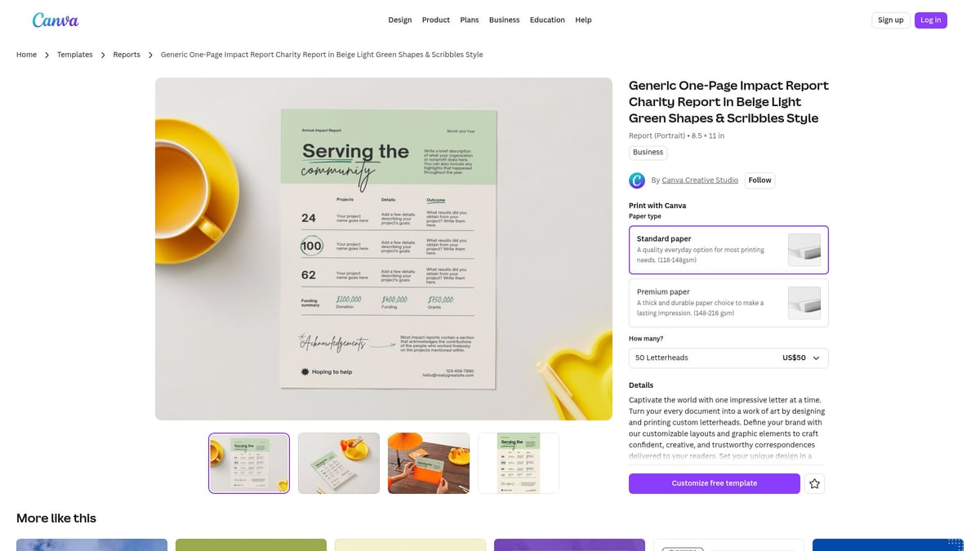Click the down chevron on the quantity selector
This screenshot has width=980, height=551.
pos(816,358)
